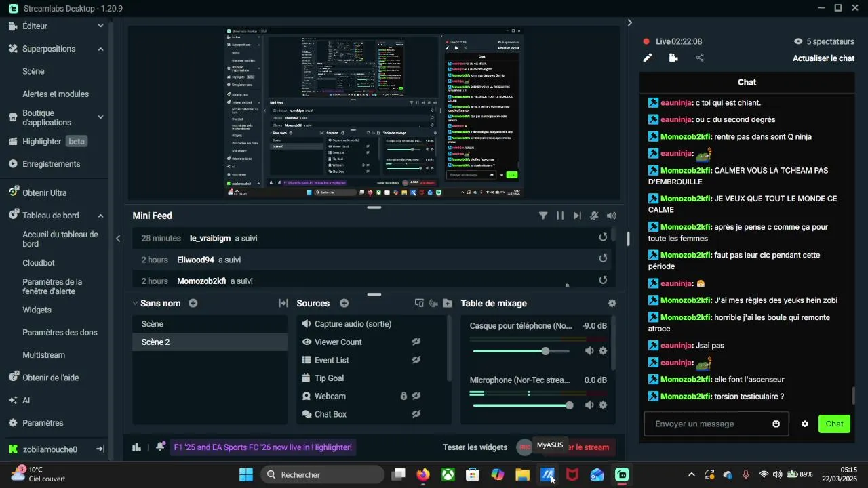Click in the Envoyer un message field
Viewport: 868px width, 488px height.
pos(716,424)
